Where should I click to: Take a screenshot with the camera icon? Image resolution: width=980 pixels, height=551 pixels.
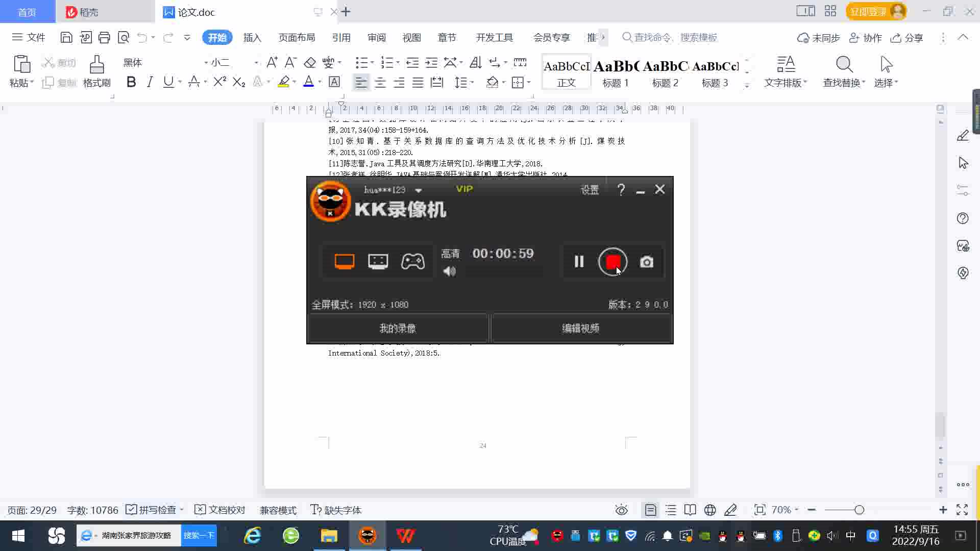click(647, 262)
